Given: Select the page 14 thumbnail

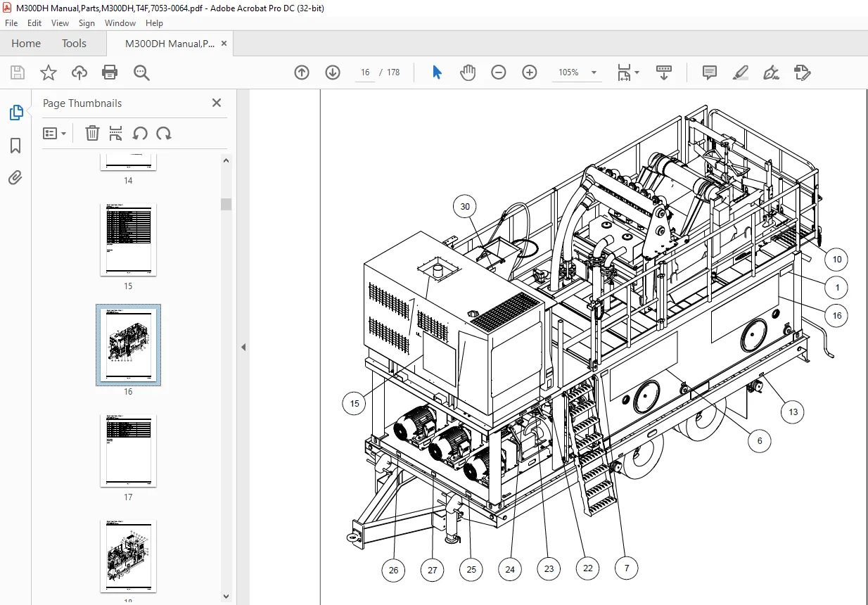Looking at the screenshot, I should coord(128,162).
